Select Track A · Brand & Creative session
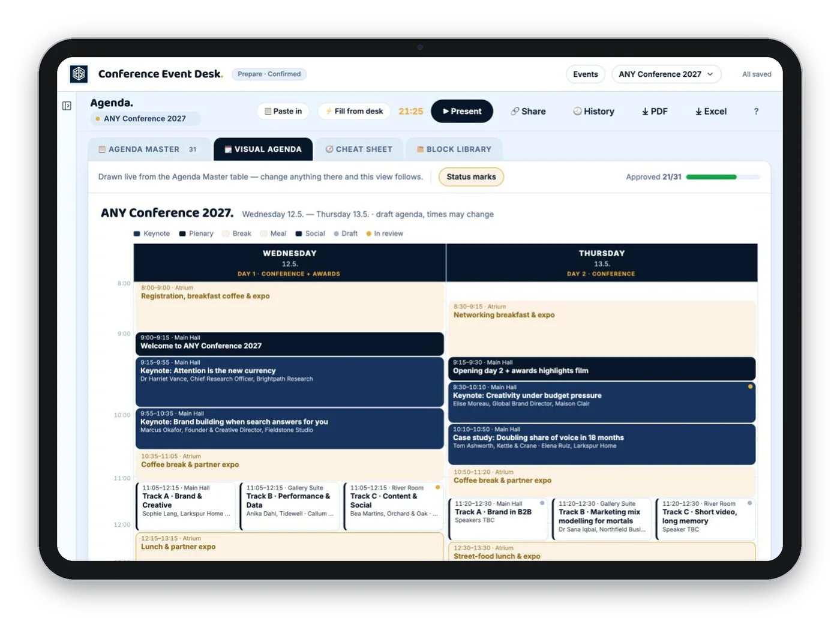Image resolution: width=840 pixels, height=618 pixels. click(x=185, y=506)
